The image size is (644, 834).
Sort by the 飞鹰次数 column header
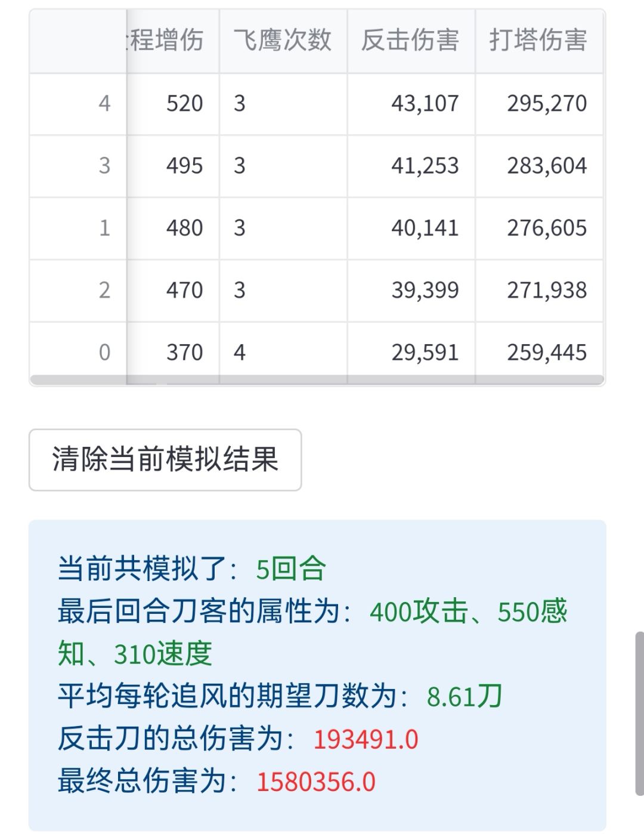point(283,41)
